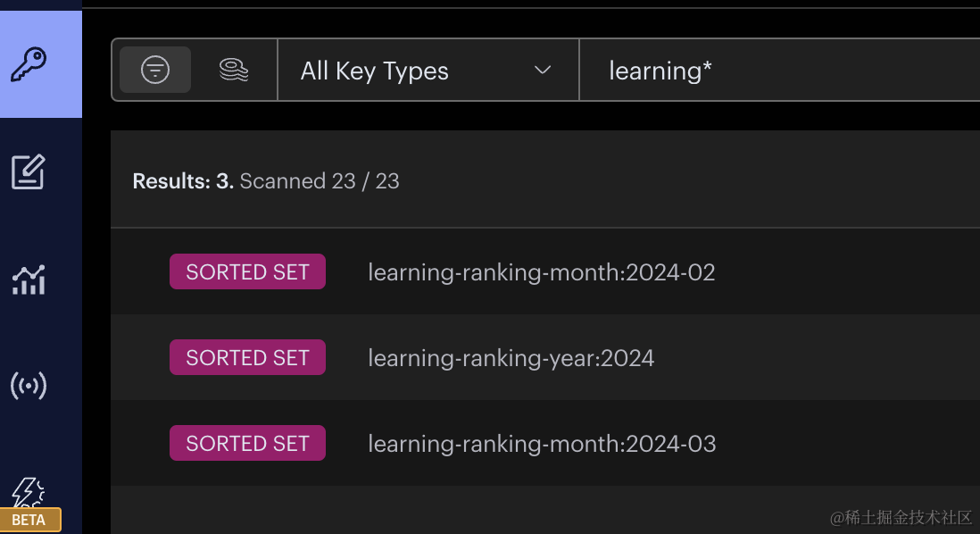980x534 pixels.
Task: Select key learning-ranking-year:2024
Action: (x=511, y=358)
